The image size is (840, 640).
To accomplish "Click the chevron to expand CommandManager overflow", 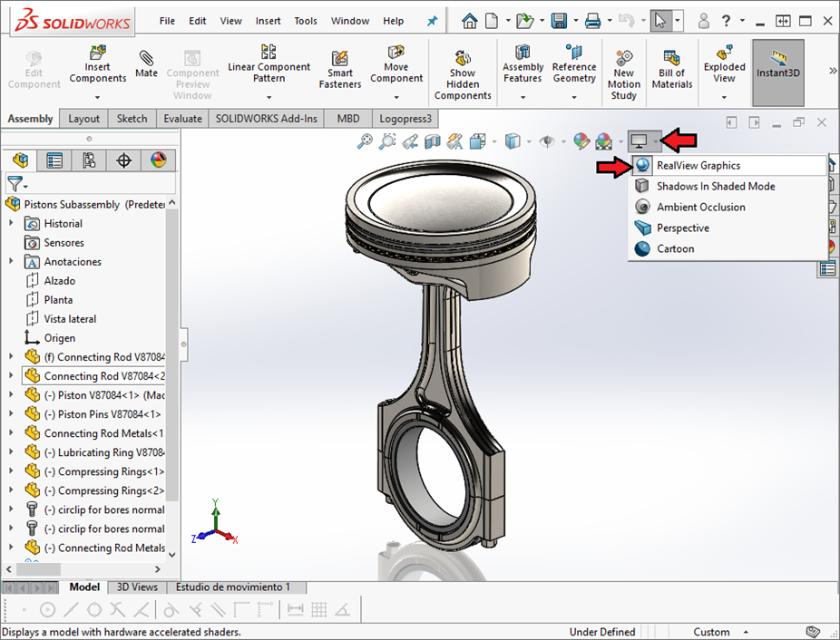I will 833,71.
